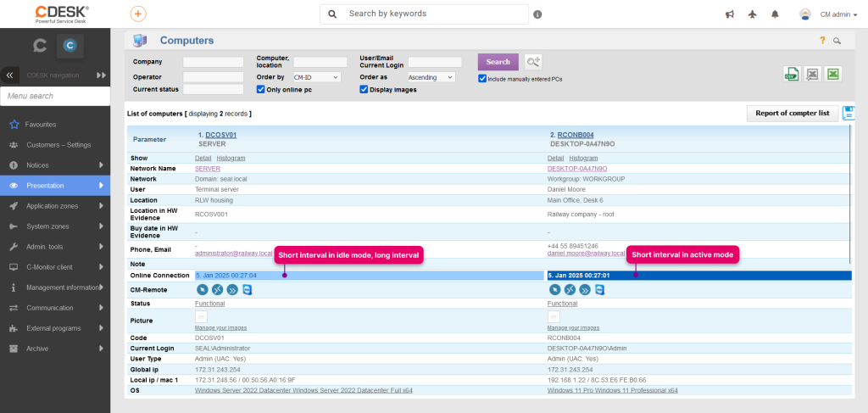The height and width of the screenshot is (413, 868).
Task: Click the crossed-arrows CM-Remote icon for DCOSV01
Action: point(217,289)
